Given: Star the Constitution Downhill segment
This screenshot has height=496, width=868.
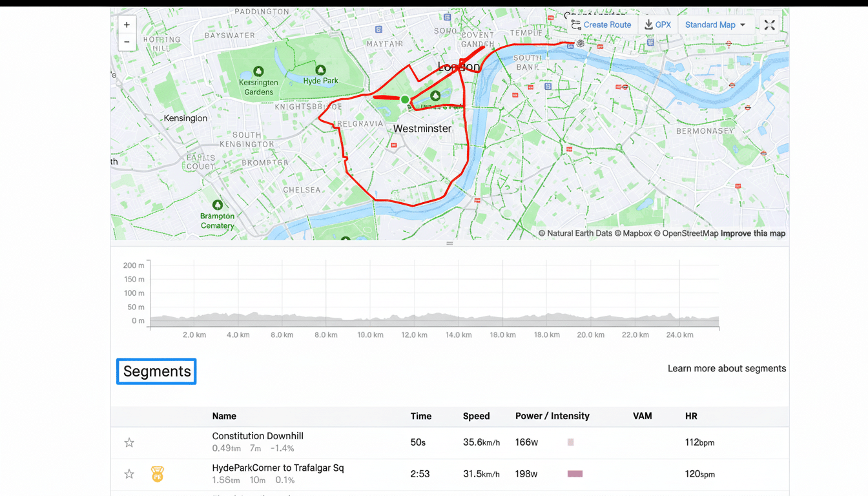Looking at the screenshot, I should tap(129, 442).
